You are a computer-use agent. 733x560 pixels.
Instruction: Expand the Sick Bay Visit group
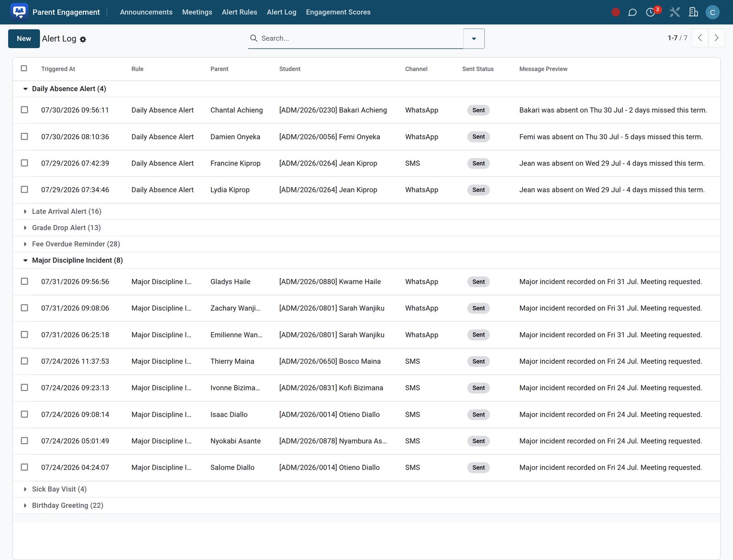[x=59, y=489]
